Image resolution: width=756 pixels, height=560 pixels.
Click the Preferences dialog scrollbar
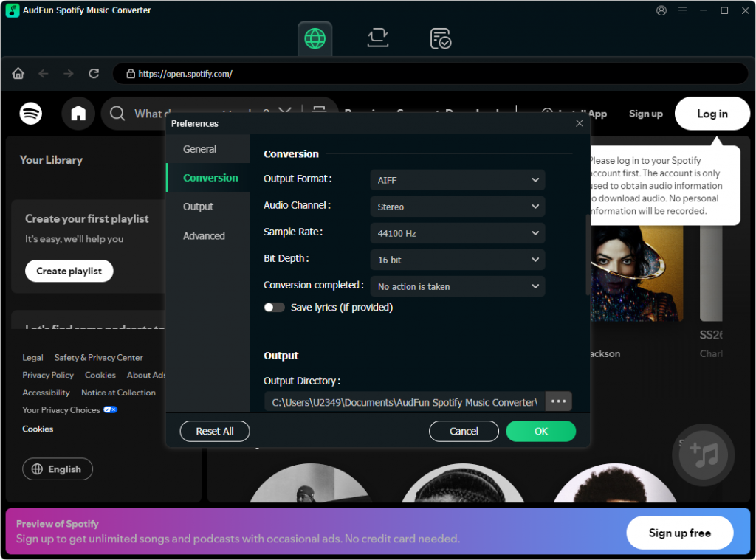[x=588, y=255]
